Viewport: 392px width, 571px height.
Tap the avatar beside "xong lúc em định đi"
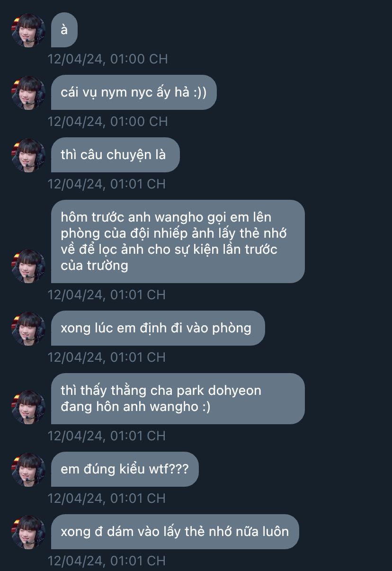point(28,329)
